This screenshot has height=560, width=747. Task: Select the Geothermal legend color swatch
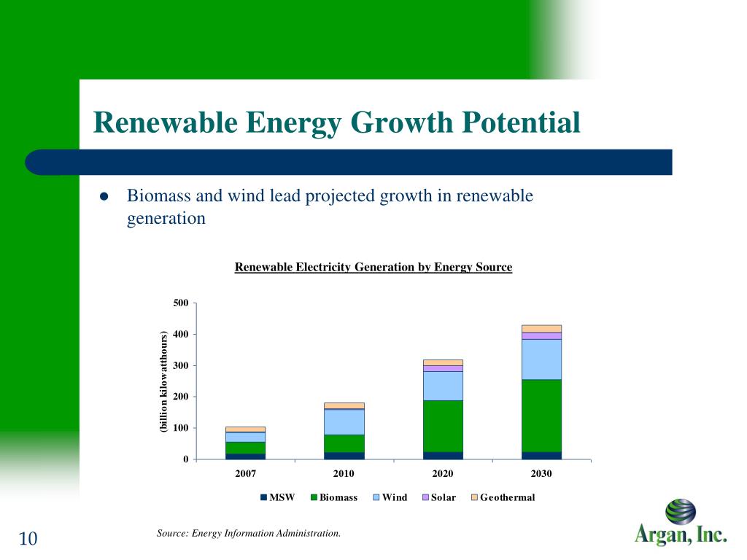[x=474, y=497]
